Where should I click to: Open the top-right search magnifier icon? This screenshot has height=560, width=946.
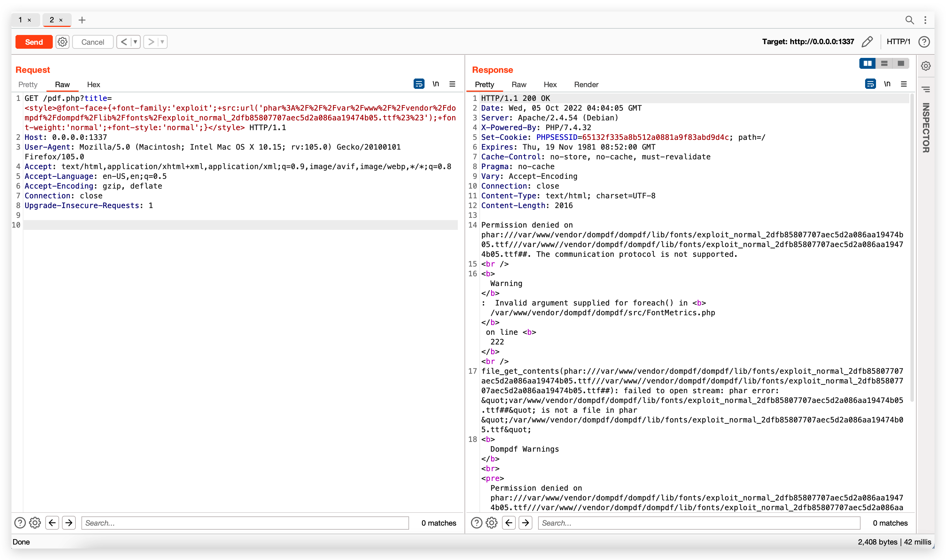click(909, 20)
